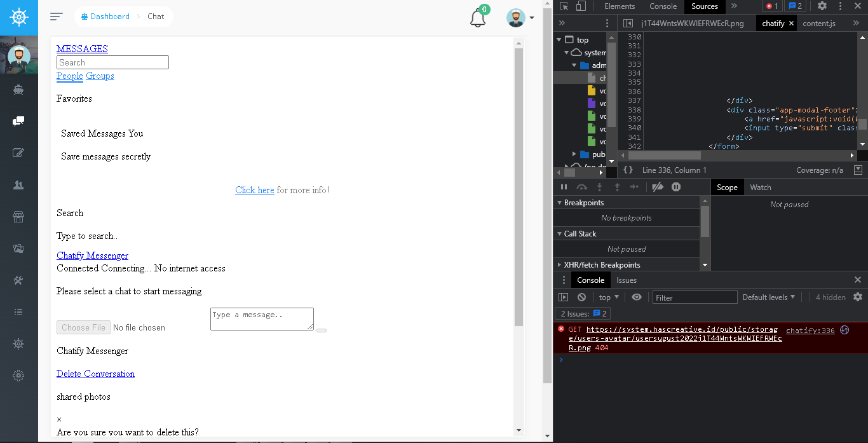
Task: Toggle the deactivate breakpoints icon
Action: tap(658, 186)
